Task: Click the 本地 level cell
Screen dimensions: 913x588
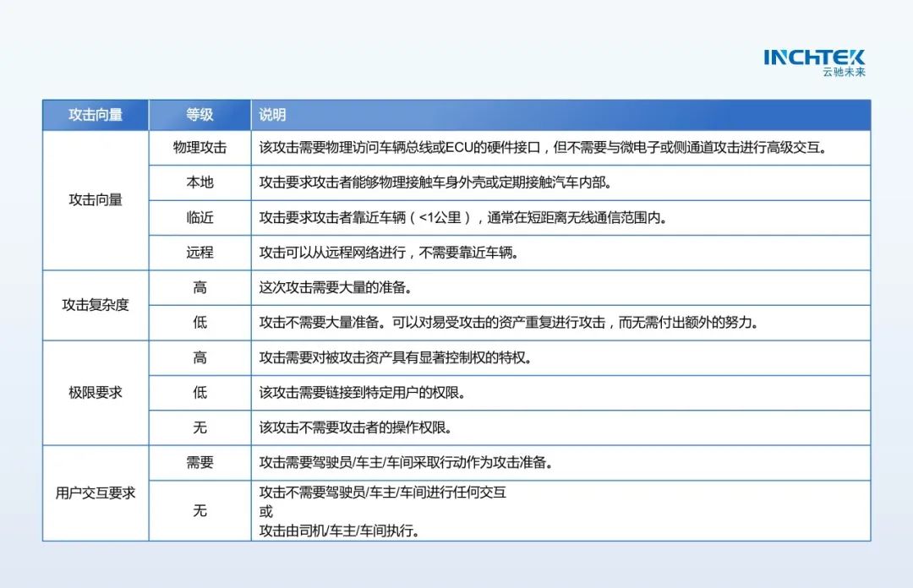Action: click(x=200, y=182)
